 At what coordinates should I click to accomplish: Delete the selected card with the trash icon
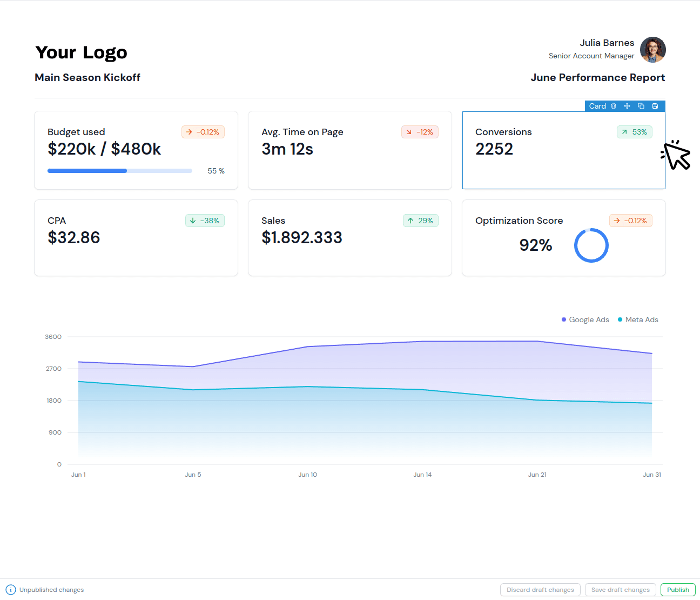614,106
